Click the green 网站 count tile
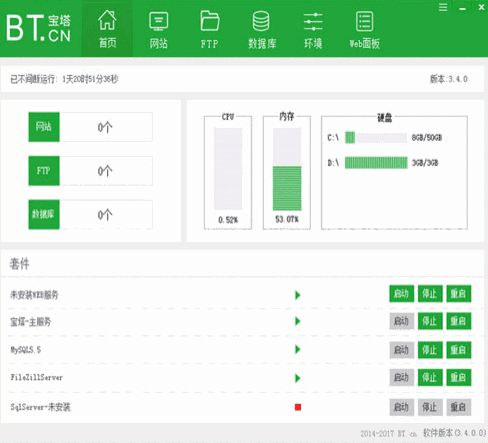Screen dimensions: 488x443 (x=44, y=127)
